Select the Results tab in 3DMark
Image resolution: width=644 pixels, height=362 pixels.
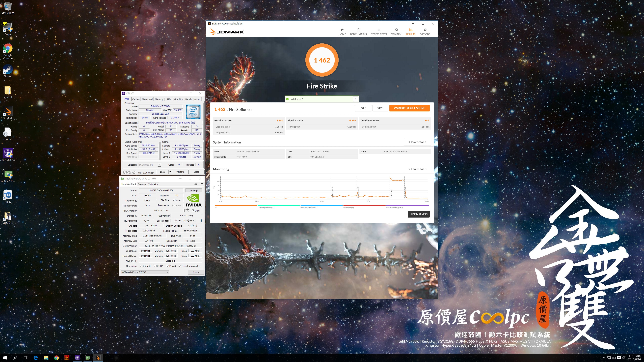click(410, 32)
